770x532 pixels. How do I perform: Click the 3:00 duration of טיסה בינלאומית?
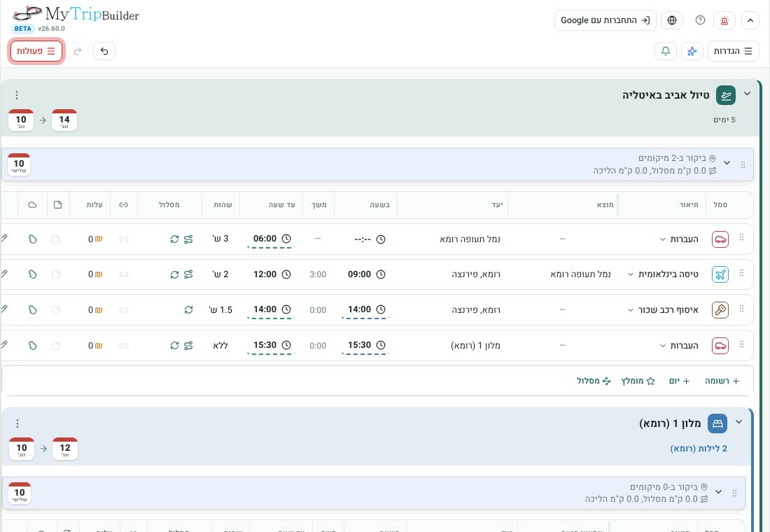point(318,274)
